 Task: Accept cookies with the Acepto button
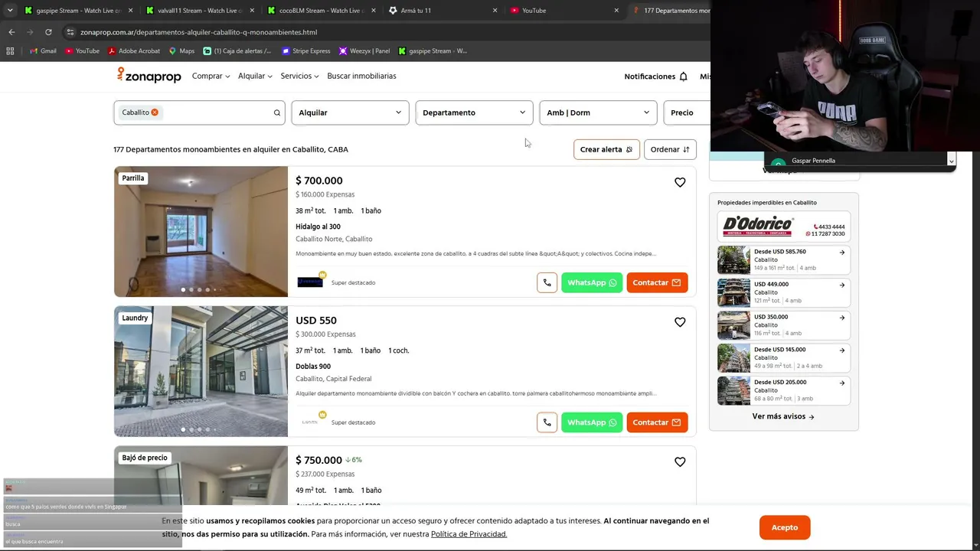[785, 527]
